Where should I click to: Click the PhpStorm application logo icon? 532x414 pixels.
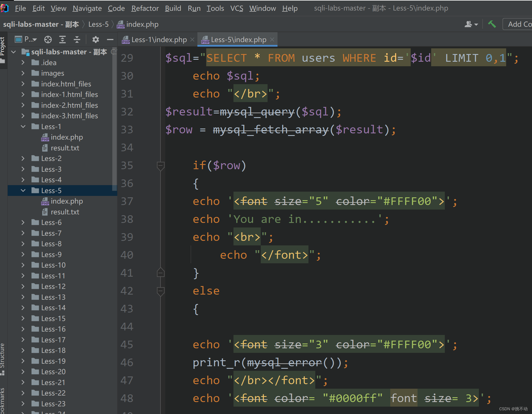(4, 8)
